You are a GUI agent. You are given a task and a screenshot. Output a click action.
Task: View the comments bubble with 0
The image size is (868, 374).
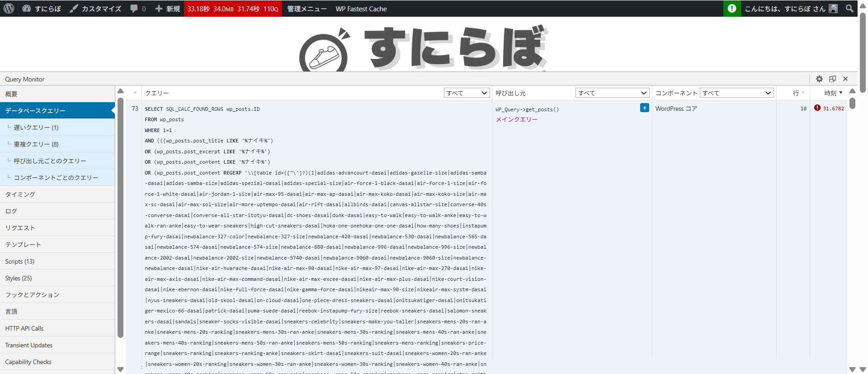[138, 9]
